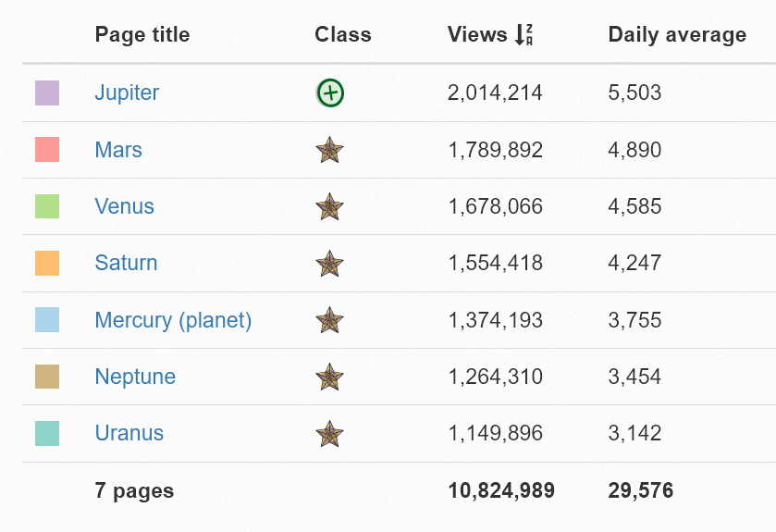Sort table by Page title column
The width and height of the screenshot is (776, 532).
tap(142, 35)
